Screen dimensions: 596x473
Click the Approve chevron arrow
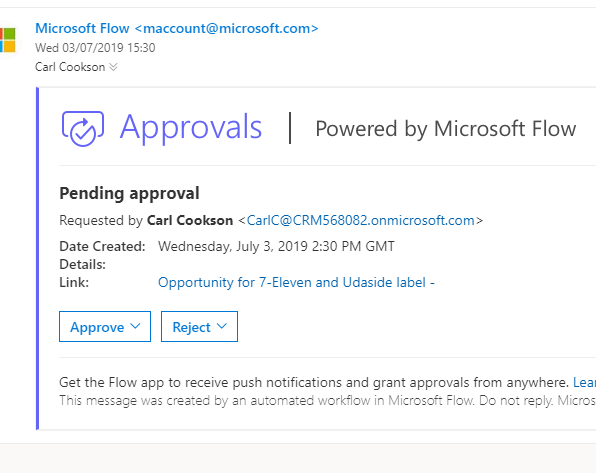pyautogui.click(x=135, y=326)
